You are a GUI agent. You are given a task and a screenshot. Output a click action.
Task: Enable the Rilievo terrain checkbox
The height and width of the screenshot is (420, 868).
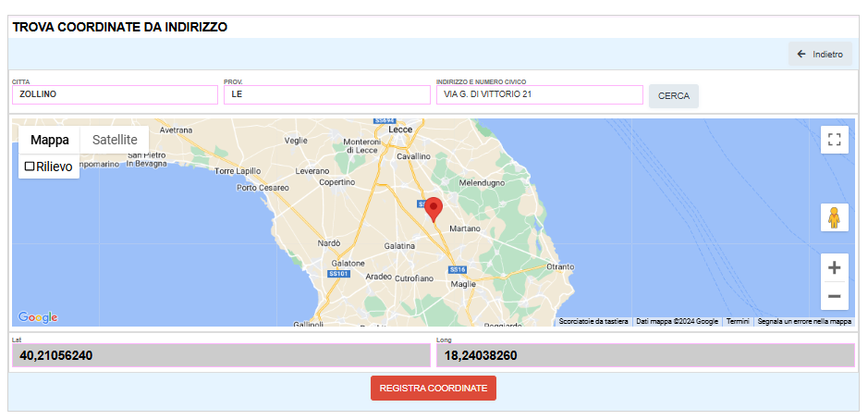[x=30, y=167]
